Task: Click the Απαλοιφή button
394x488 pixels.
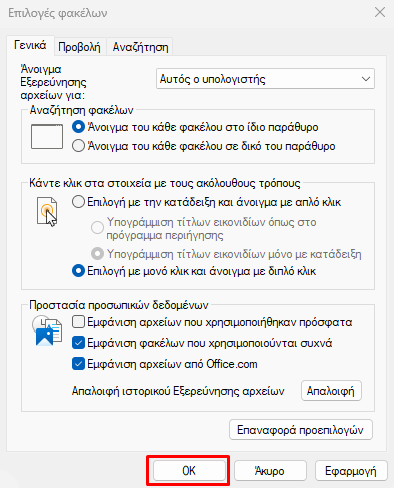Action: click(331, 391)
